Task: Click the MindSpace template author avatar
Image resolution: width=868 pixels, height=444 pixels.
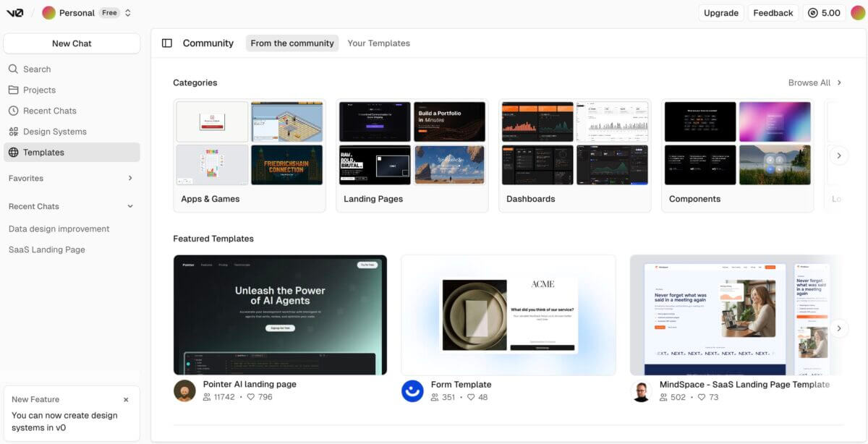Action: 641,390
